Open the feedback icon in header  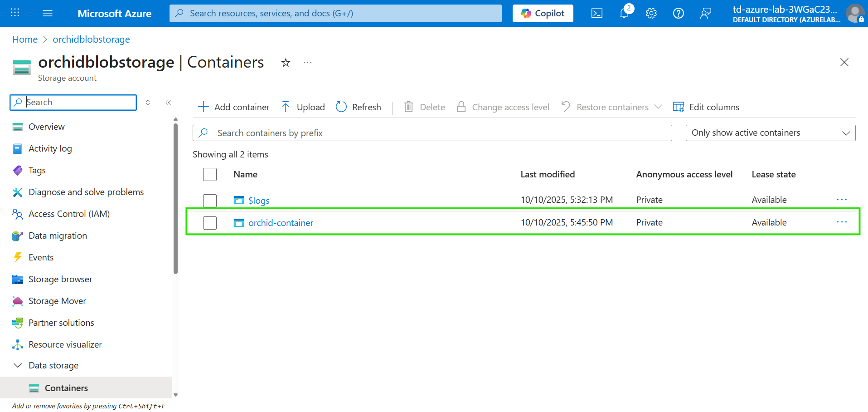tap(705, 13)
